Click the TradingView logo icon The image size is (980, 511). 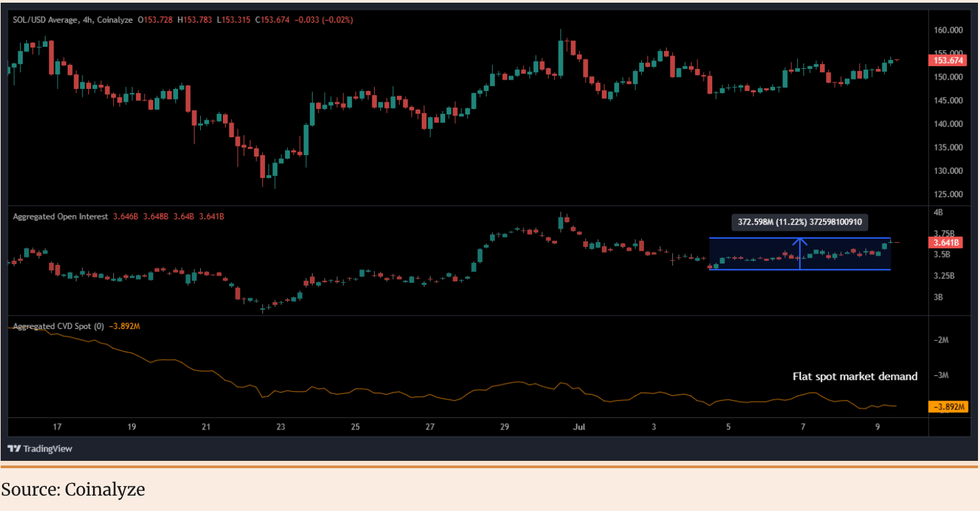point(13,449)
